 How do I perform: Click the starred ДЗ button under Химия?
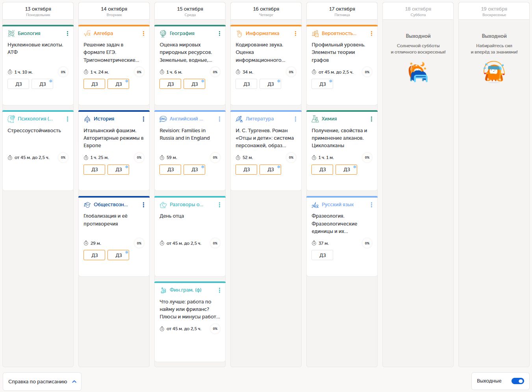click(347, 170)
